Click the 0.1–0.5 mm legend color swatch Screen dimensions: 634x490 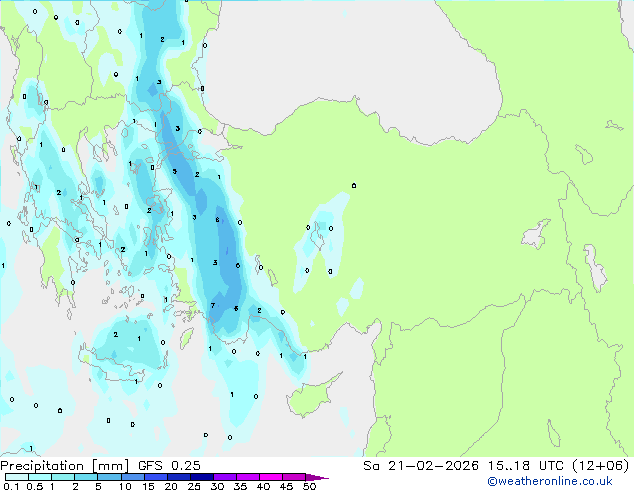(x=17, y=477)
